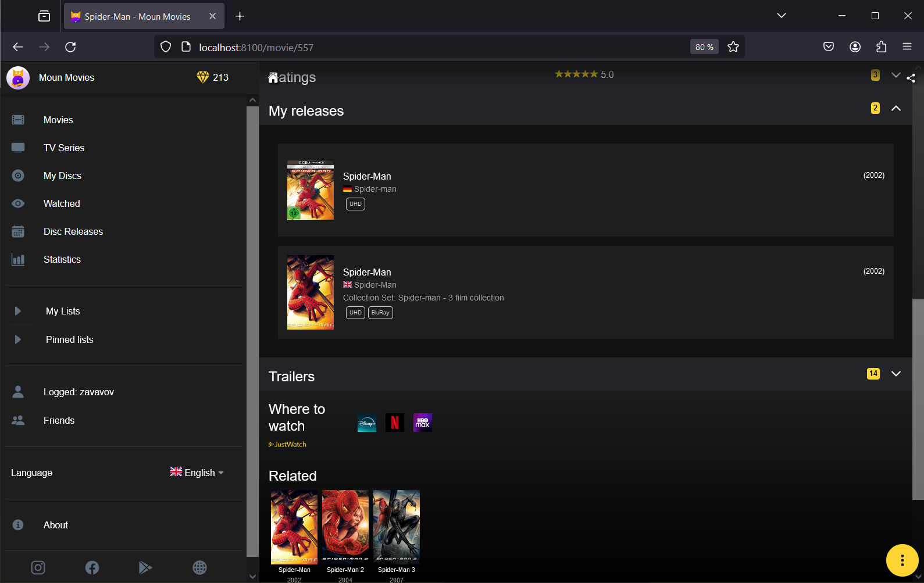The height and width of the screenshot is (583, 924).
Task: Bookmark this page with the star icon
Action: tap(733, 47)
